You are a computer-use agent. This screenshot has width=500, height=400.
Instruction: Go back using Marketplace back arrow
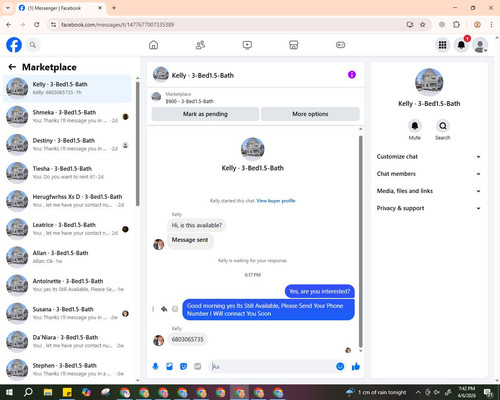tap(12, 67)
